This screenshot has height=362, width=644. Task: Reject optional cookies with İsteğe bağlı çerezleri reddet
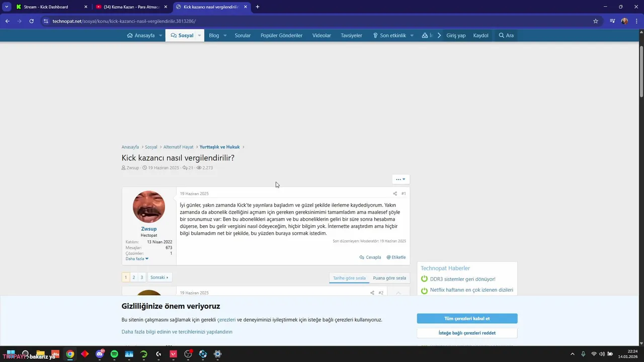pos(467,333)
